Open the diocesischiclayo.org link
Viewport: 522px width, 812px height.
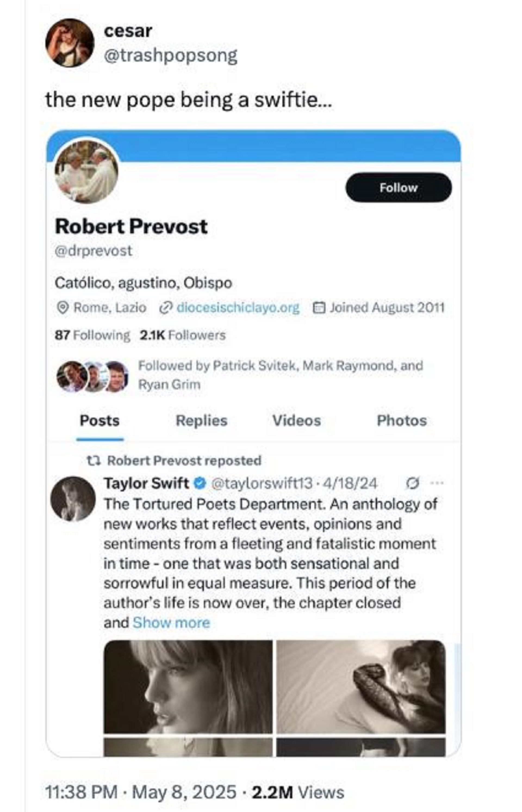click(x=238, y=308)
